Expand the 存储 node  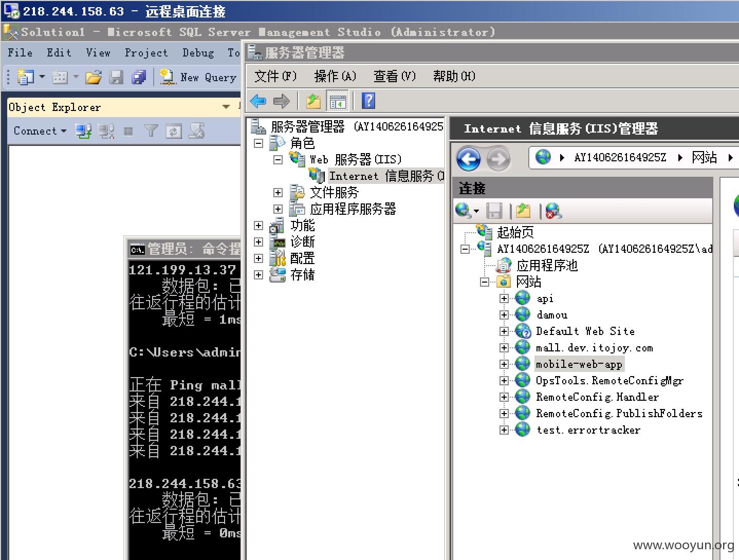[x=258, y=275]
